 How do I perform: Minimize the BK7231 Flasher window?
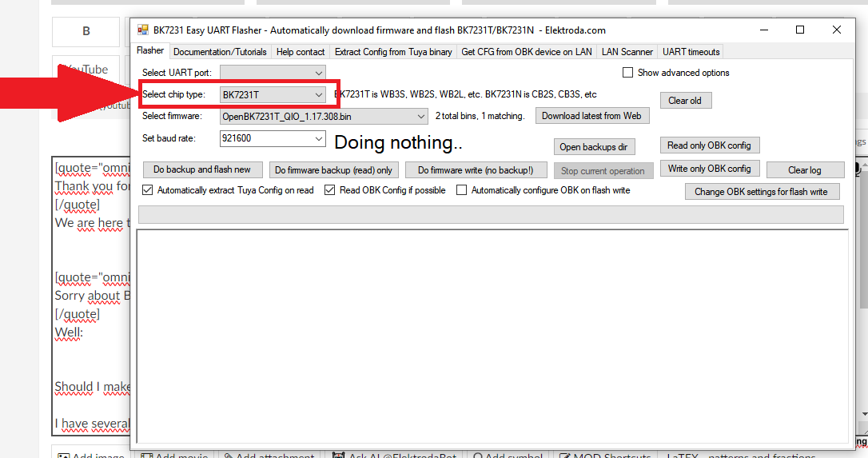[x=764, y=30]
